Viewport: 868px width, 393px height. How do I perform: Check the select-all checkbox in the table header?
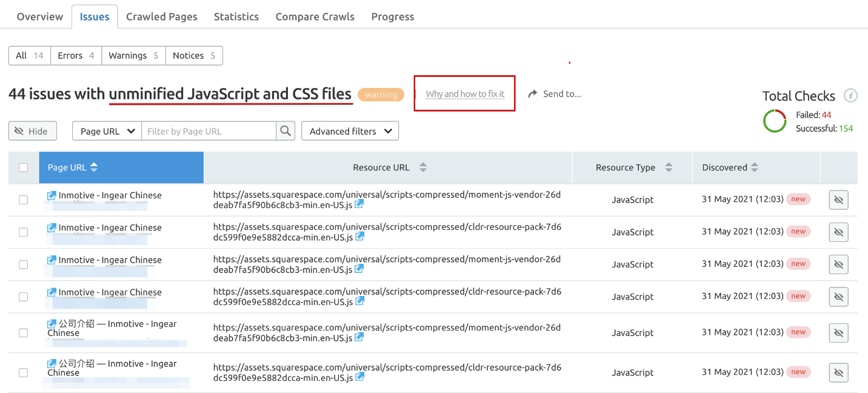tap(23, 167)
